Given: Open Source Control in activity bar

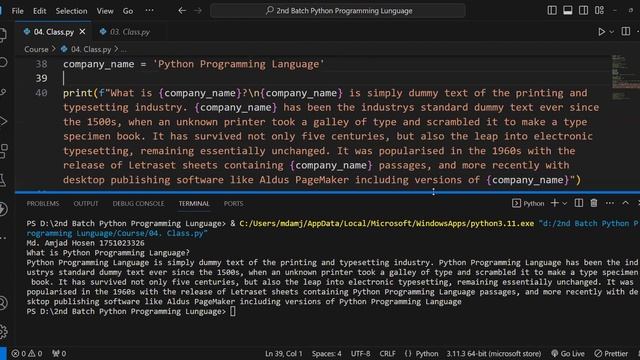Looking at the screenshot, I should (x=3, y=92).
